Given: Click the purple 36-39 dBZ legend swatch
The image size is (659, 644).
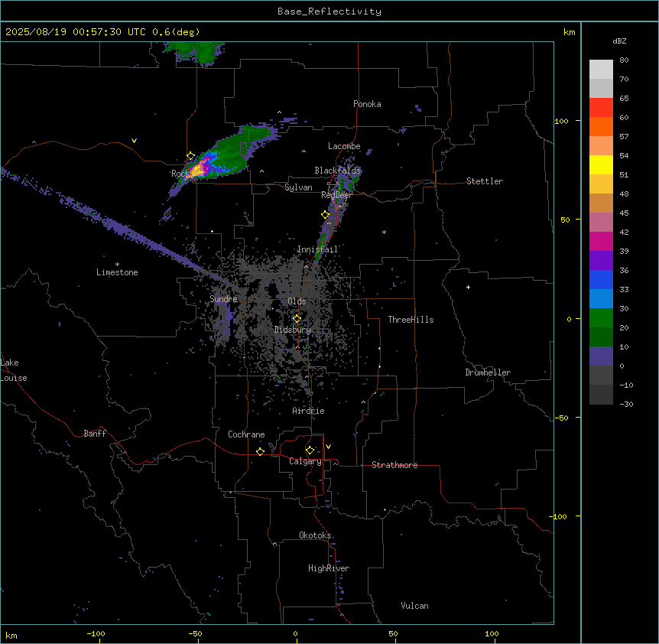Looking at the screenshot, I should [x=601, y=261].
